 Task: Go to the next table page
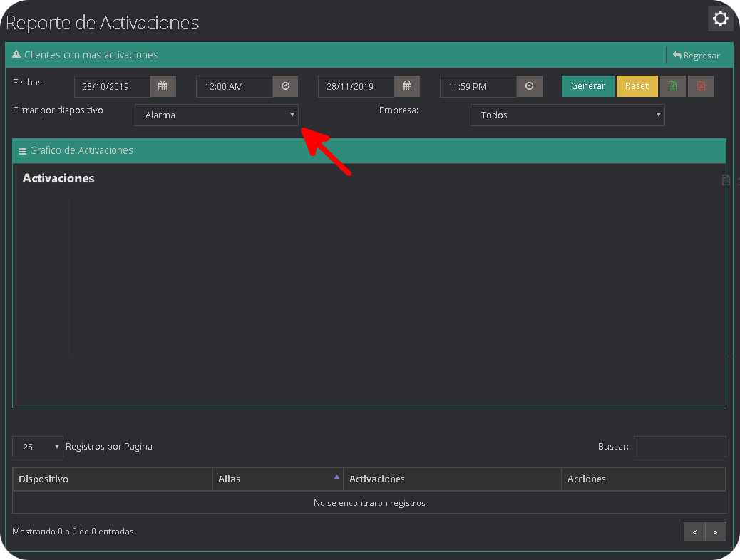(x=716, y=532)
